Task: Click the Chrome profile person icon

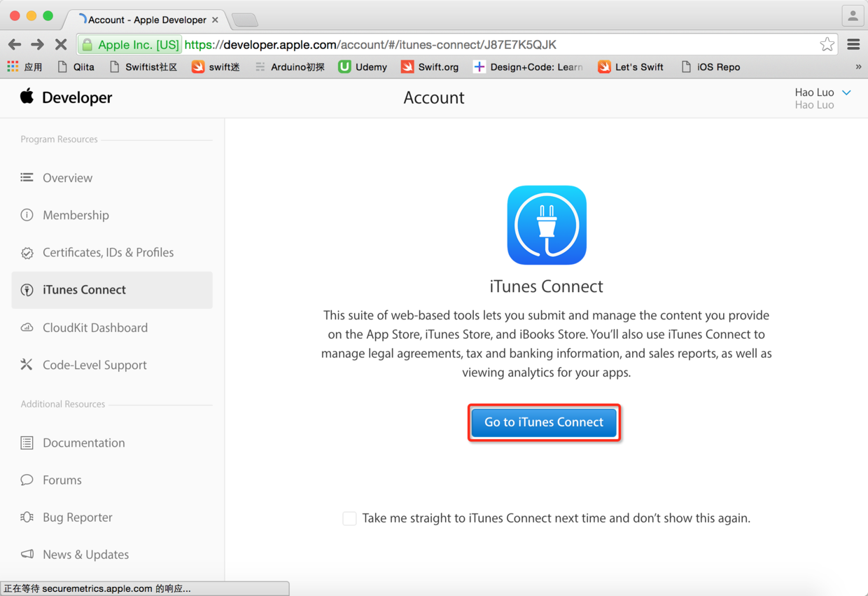Action: click(x=853, y=15)
